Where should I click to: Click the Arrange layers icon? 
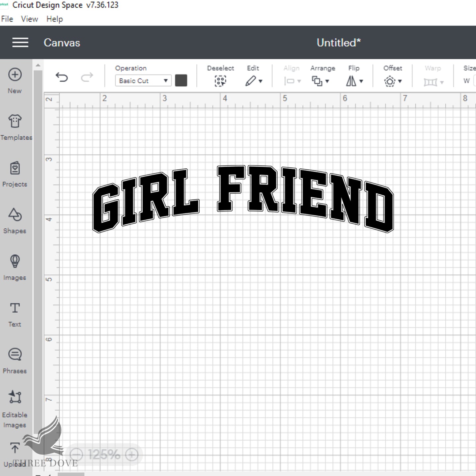(x=317, y=81)
